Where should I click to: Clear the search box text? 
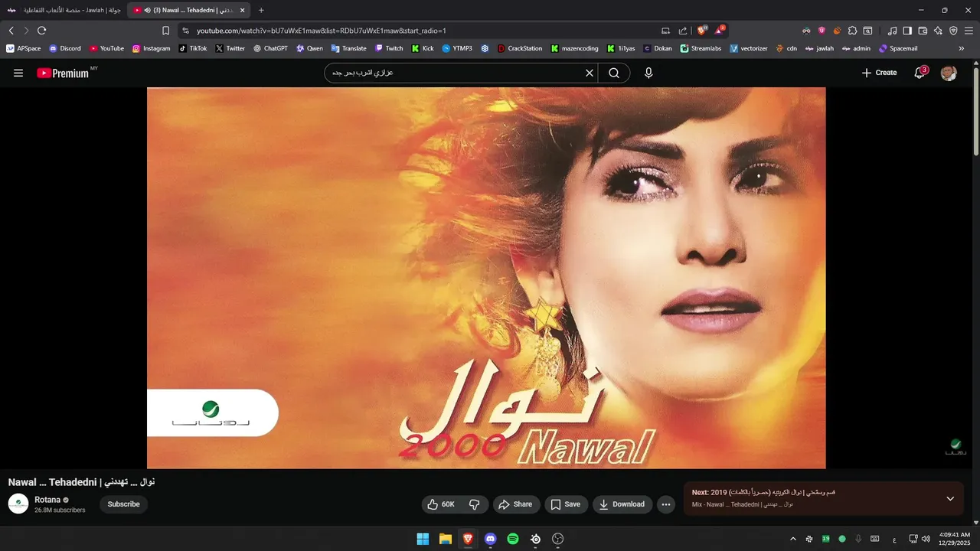coord(590,73)
